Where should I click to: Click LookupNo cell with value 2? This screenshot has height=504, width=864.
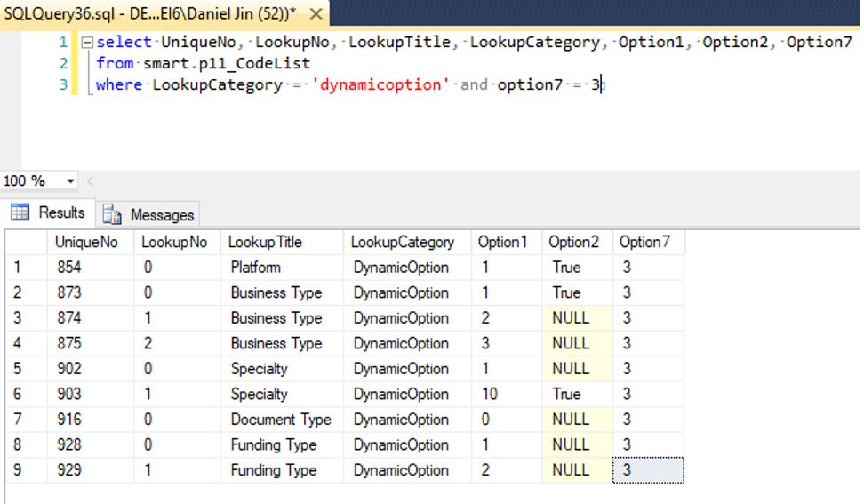pos(178,343)
